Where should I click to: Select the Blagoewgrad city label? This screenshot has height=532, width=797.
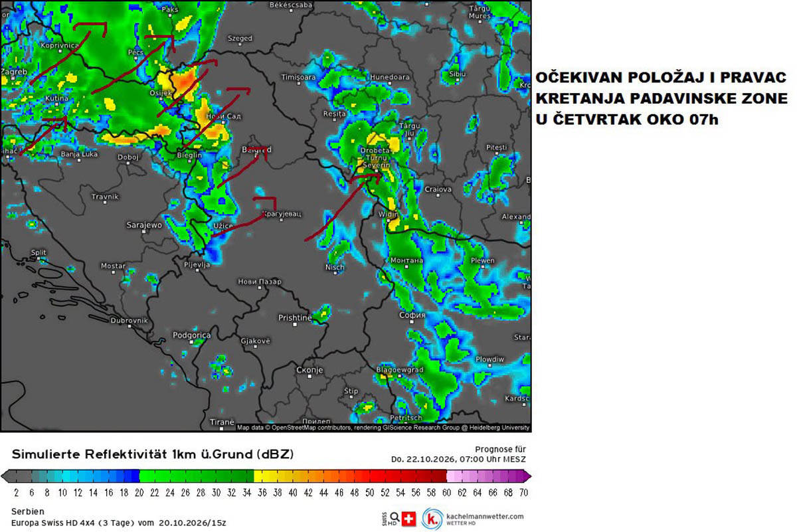pyautogui.click(x=400, y=369)
